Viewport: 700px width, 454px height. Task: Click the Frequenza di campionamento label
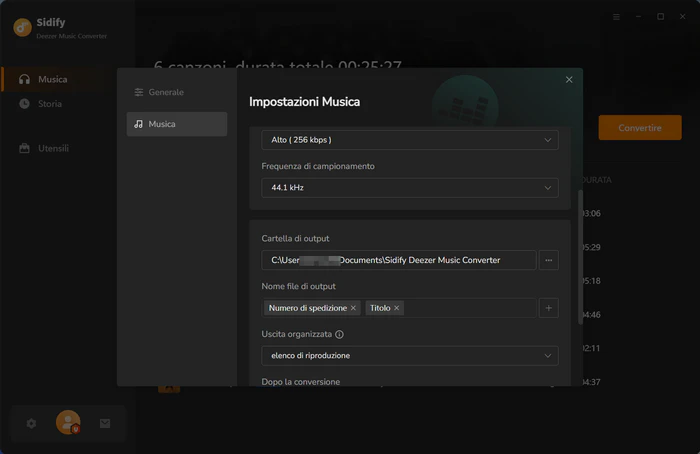(318, 166)
